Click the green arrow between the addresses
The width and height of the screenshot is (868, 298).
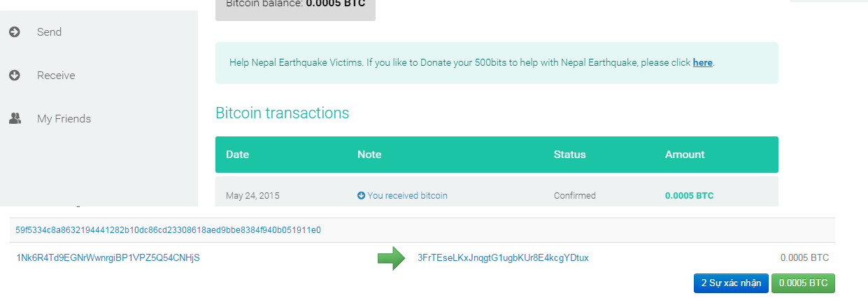point(391,258)
